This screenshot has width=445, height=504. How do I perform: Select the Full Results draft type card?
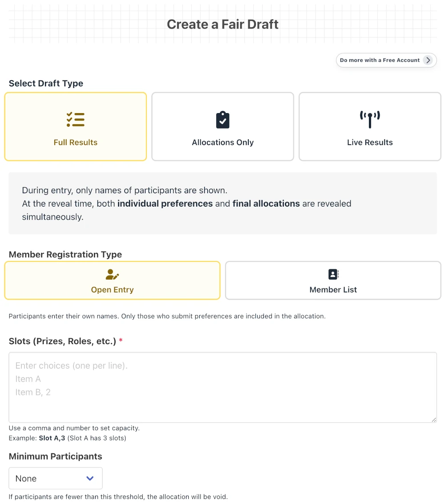[76, 126]
